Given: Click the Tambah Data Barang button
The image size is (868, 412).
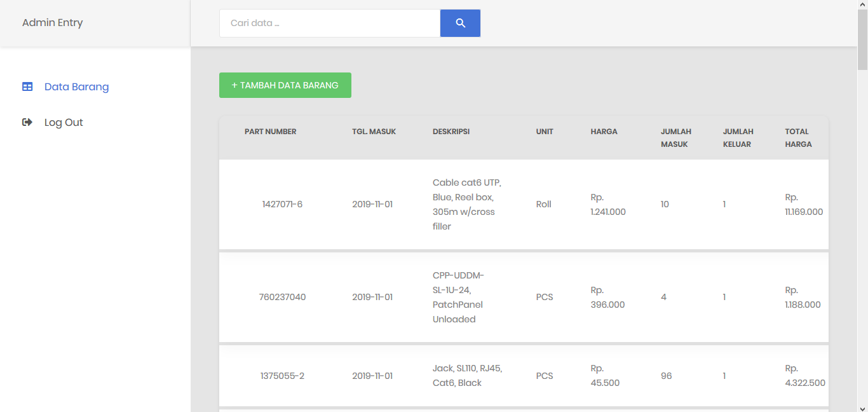Looking at the screenshot, I should tap(285, 85).
